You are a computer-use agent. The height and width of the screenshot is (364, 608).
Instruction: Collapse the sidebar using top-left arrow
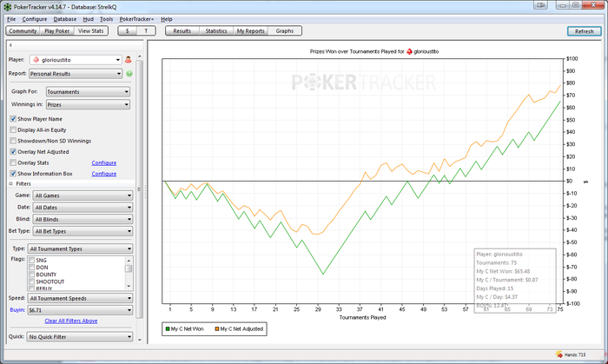pos(10,45)
